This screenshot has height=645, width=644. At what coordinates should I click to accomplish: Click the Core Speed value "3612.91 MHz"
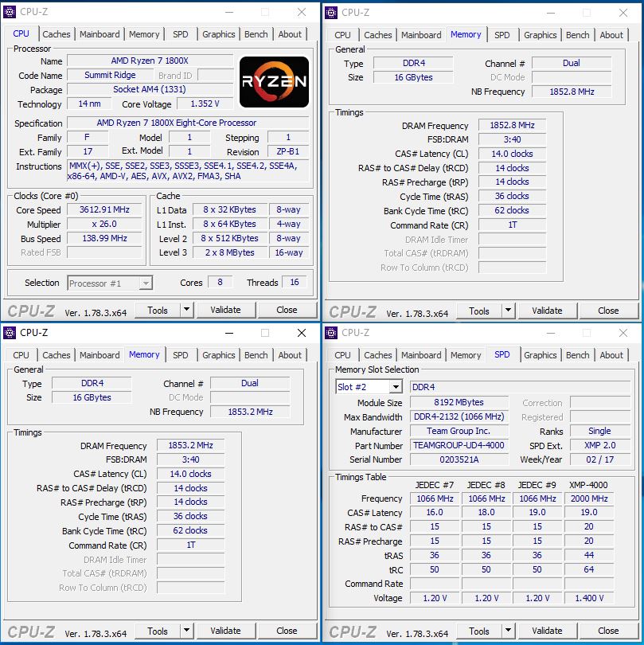click(x=104, y=209)
